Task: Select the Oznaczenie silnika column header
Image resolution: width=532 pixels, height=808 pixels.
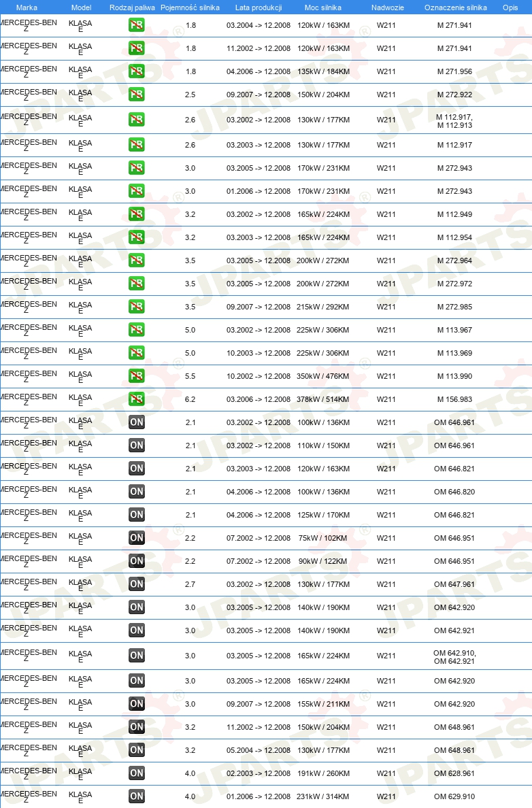Action: (x=456, y=7)
